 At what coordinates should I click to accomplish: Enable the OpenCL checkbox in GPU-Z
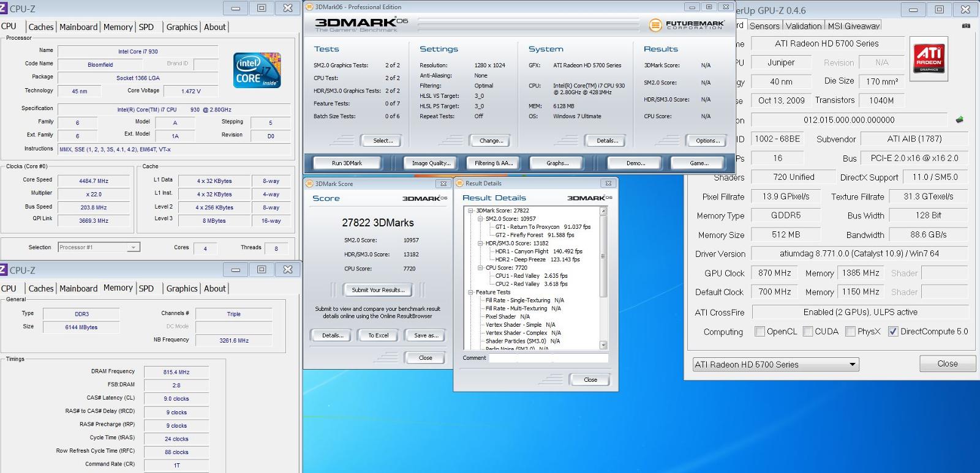tap(760, 331)
